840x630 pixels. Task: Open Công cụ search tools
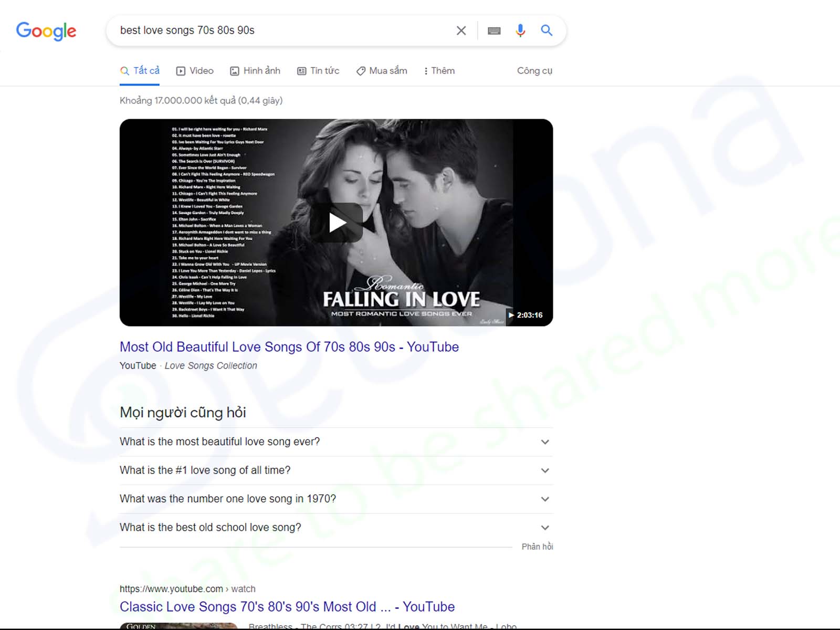[534, 71]
